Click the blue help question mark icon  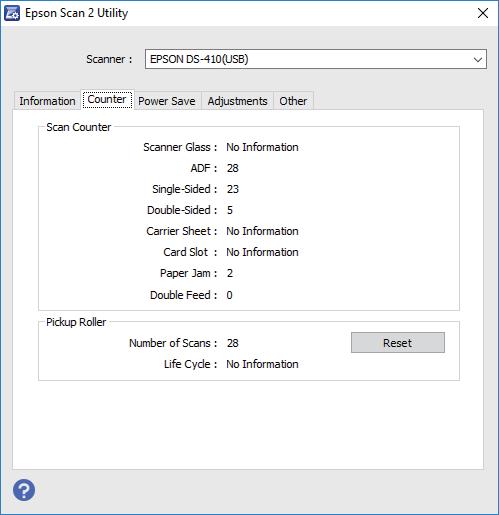click(x=24, y=490)
